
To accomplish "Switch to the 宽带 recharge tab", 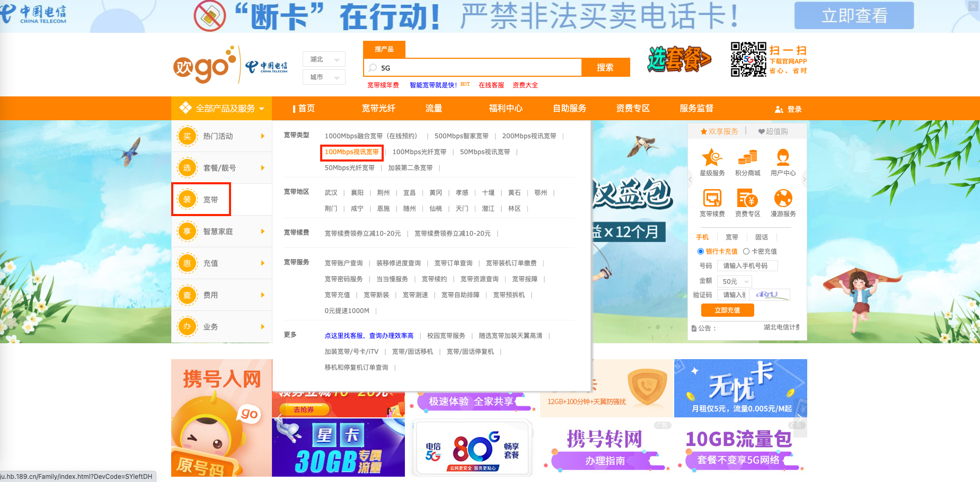I will (731, 237).
